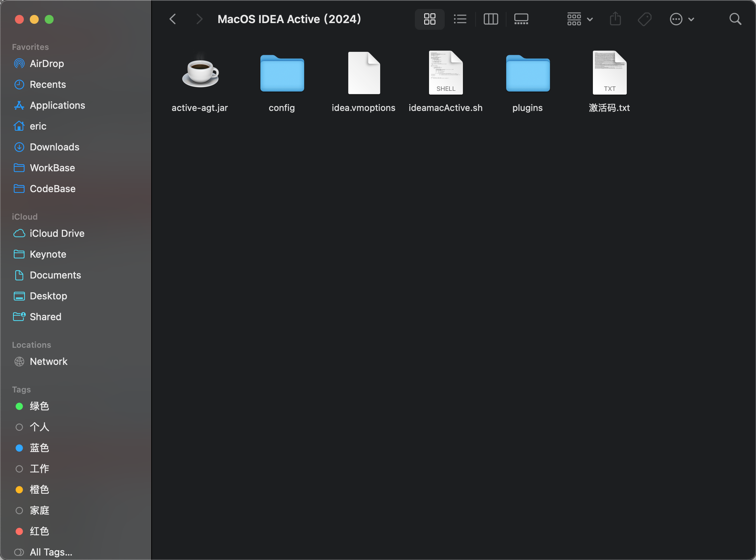Screen dimensions: 756x560
Task: Click the Locations section header
Action: pyautogui.click(x=31, y=345)
